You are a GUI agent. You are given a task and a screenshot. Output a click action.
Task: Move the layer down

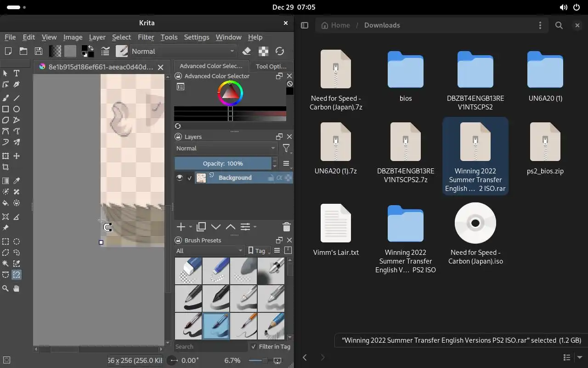point(215,227)
